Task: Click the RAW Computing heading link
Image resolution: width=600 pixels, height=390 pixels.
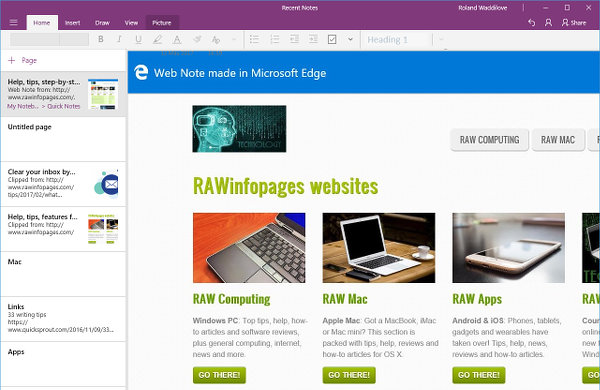Action: [232, 299]
